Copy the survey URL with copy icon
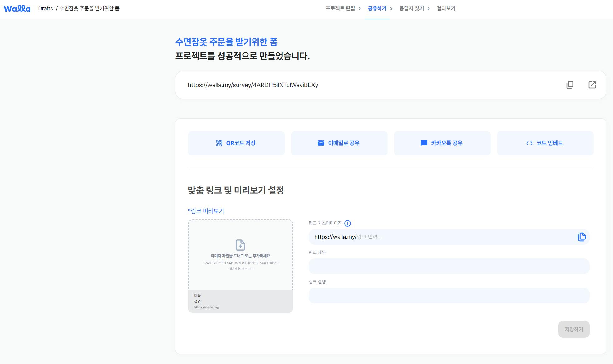This screenshot has width=613, height=364. pyautogui.click(x=570, y=85)
